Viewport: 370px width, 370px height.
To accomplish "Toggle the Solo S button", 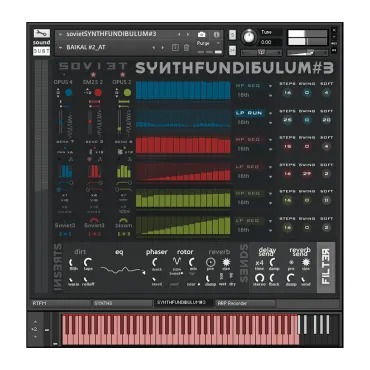I will point(232,35).
